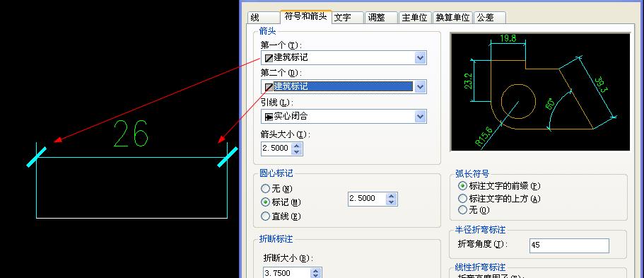Select 圆心标记 直线 radio button
Image resolution: width=644 pixels, height=278 pixels.
point(265,216)
